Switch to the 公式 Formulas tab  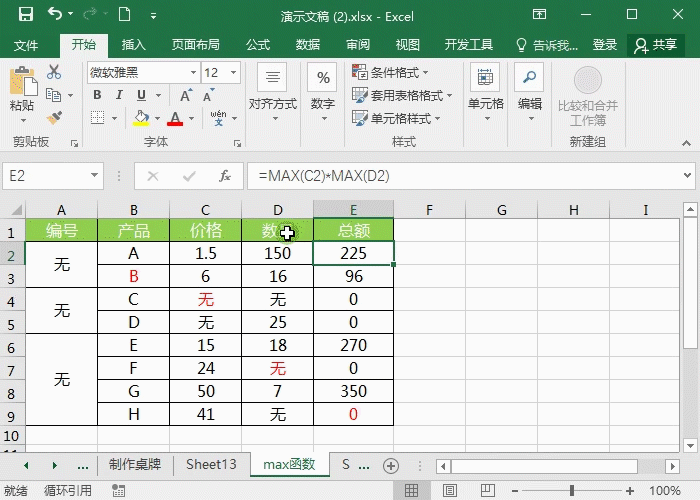pyautogui.click(x=258, y=45)
